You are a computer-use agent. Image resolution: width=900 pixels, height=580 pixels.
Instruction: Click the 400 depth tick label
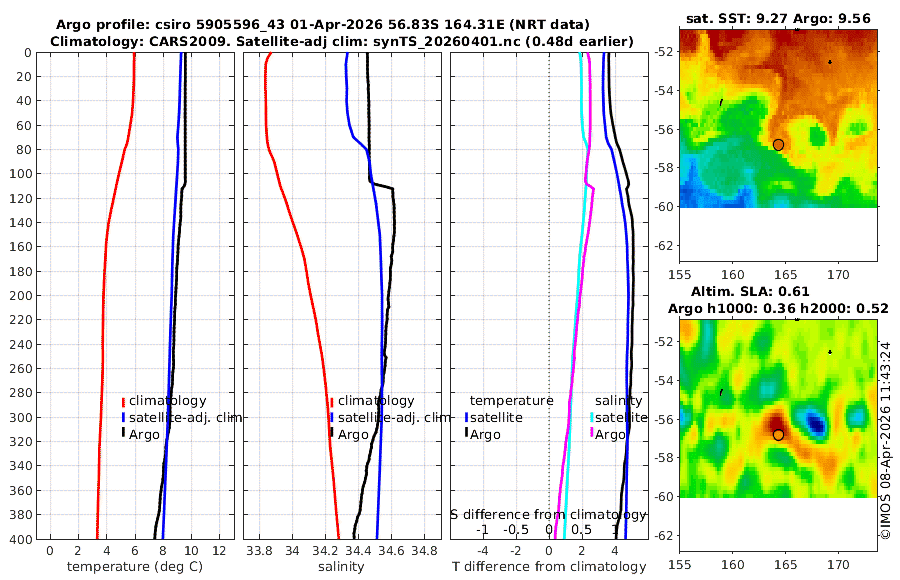(x=22, y=539)
